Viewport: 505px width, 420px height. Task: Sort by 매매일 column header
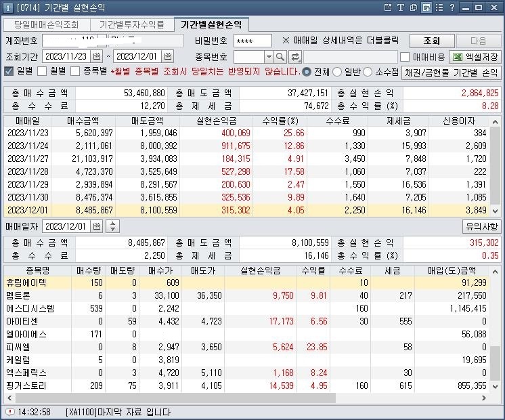[28, 121]
